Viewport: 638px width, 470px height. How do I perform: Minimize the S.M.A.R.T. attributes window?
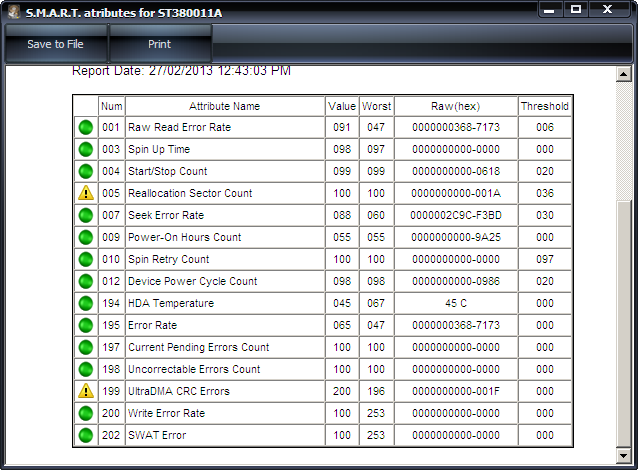(550, 10)
